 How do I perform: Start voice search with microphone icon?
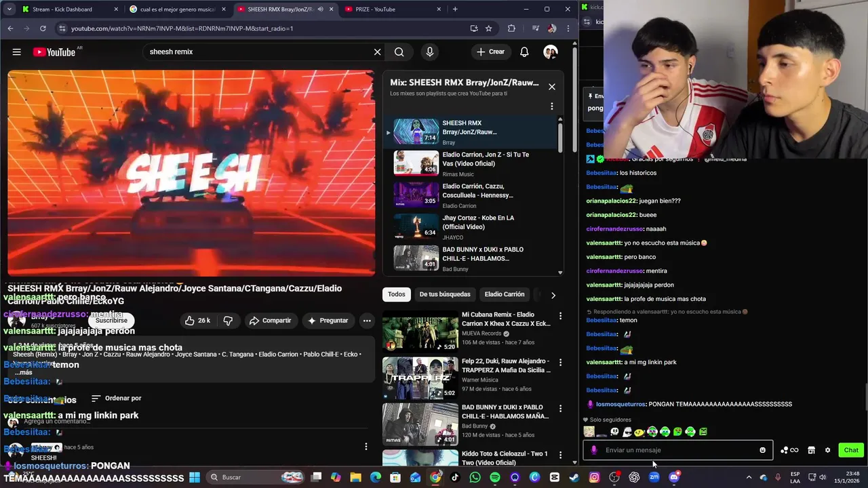429,52
